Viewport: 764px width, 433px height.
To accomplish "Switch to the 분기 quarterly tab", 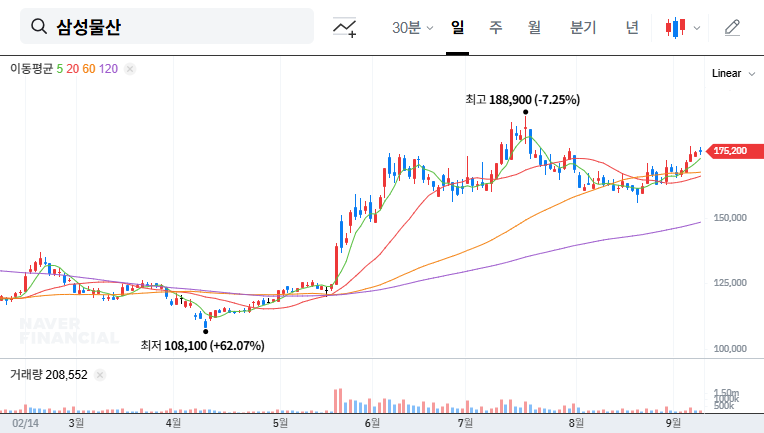I will click(x=583, y=27).
